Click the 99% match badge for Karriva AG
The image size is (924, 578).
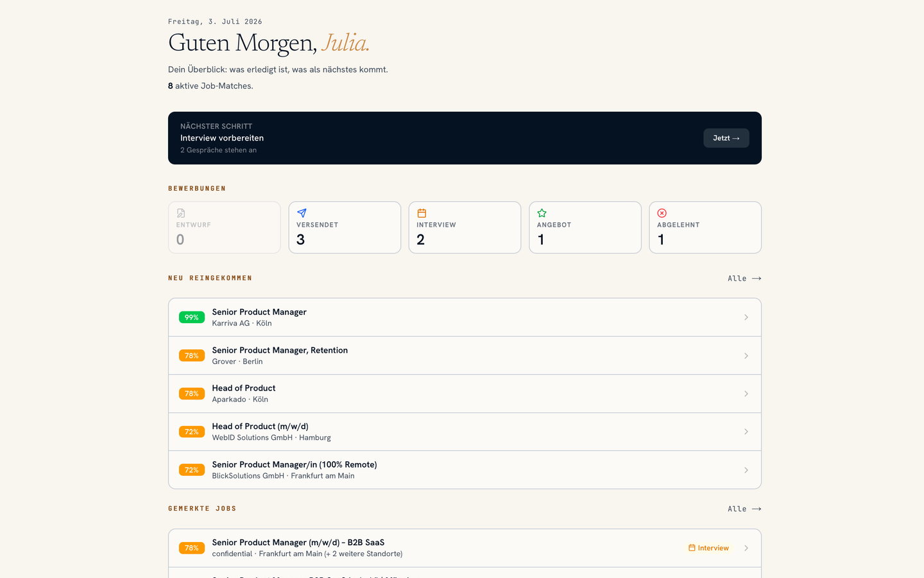tap(191, 317)
